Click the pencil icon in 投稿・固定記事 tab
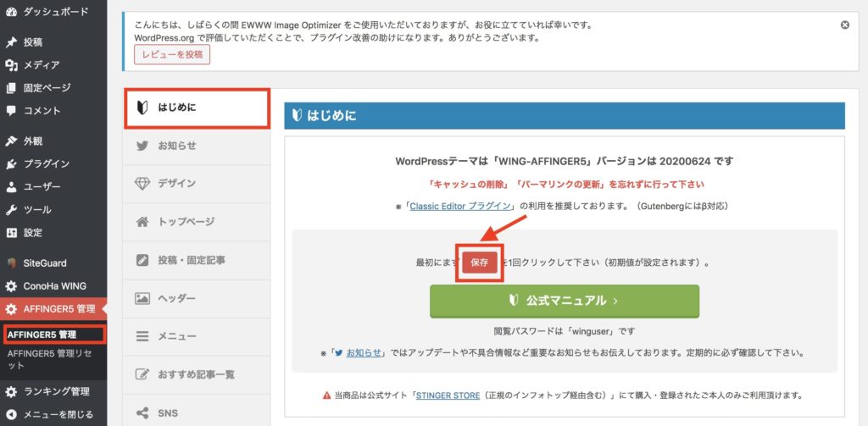This screenshot has height=426, width=868. click(142, 260)
